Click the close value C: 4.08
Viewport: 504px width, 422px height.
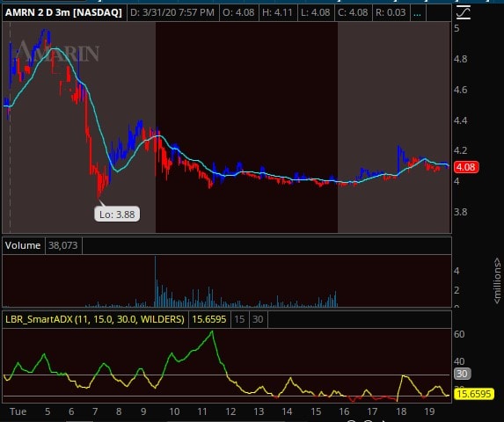[353, 12]
